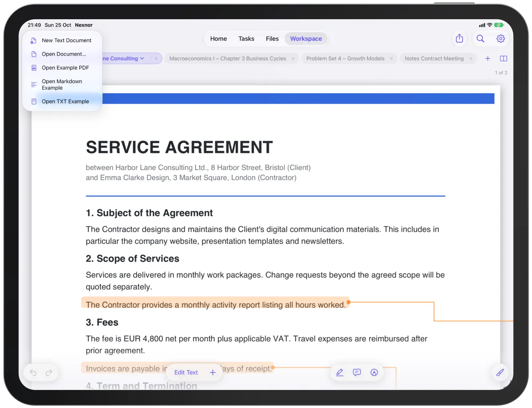The height and width of the screenshot is (408, 532).
Task: Close the Problem Set 4 tab
Action: (391, 58)
